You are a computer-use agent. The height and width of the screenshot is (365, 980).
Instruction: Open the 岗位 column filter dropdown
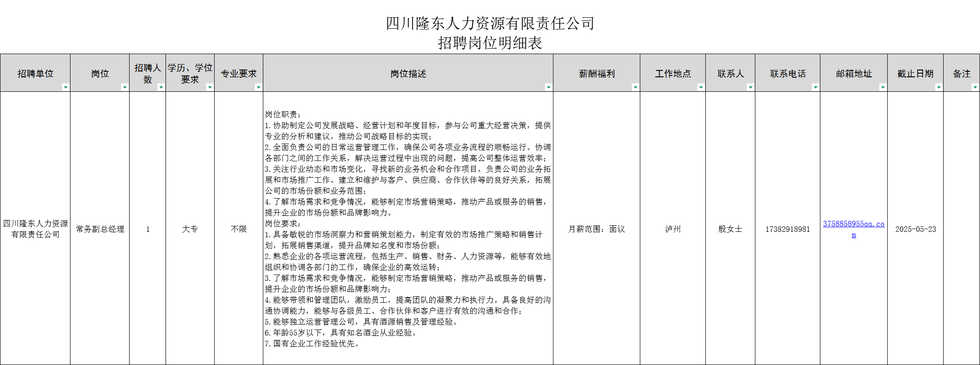[125, 87]
